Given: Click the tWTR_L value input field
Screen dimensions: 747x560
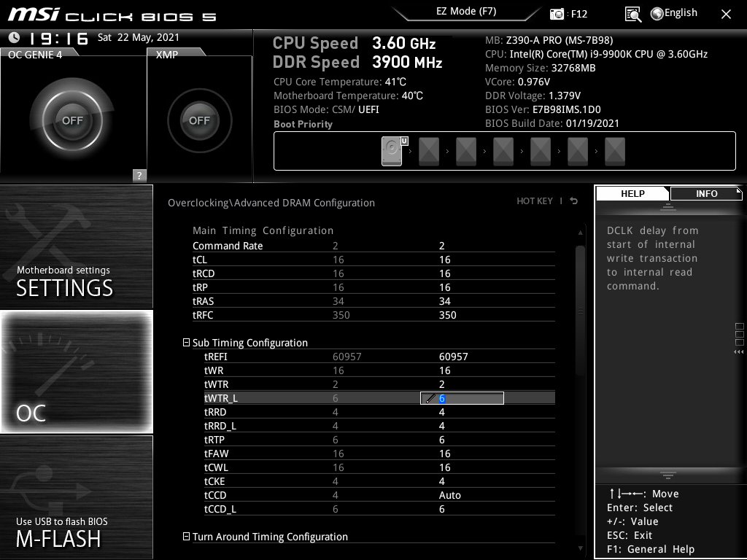Looking at the screenshot, I should 462,398.
